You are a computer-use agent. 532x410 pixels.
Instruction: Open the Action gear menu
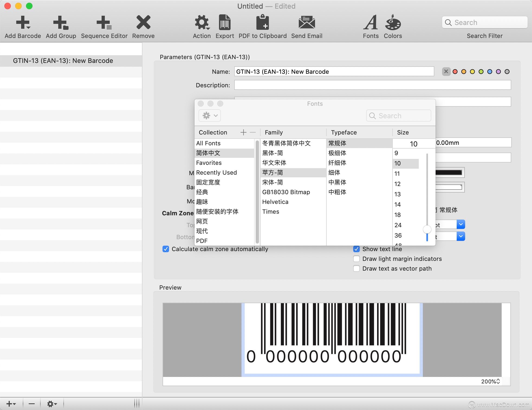pos(202,23)
